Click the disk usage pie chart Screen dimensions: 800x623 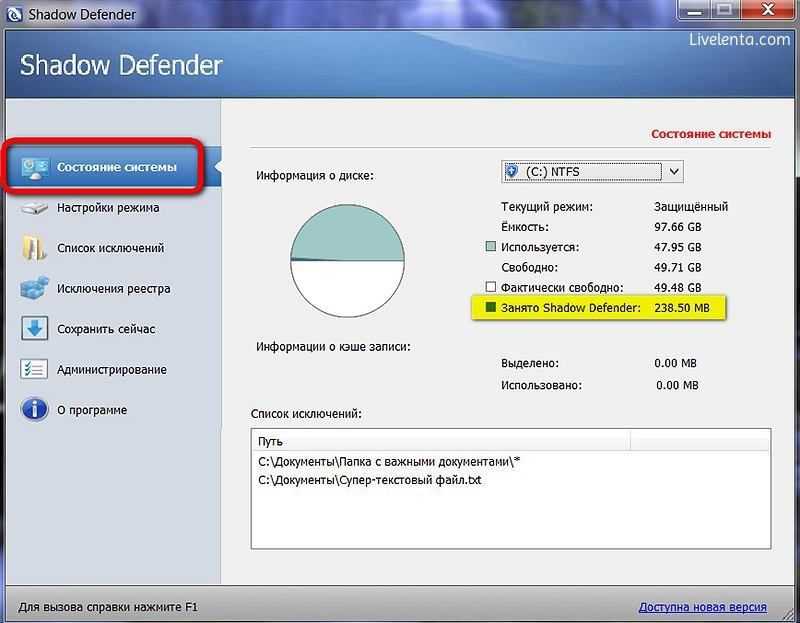point(347,261)
